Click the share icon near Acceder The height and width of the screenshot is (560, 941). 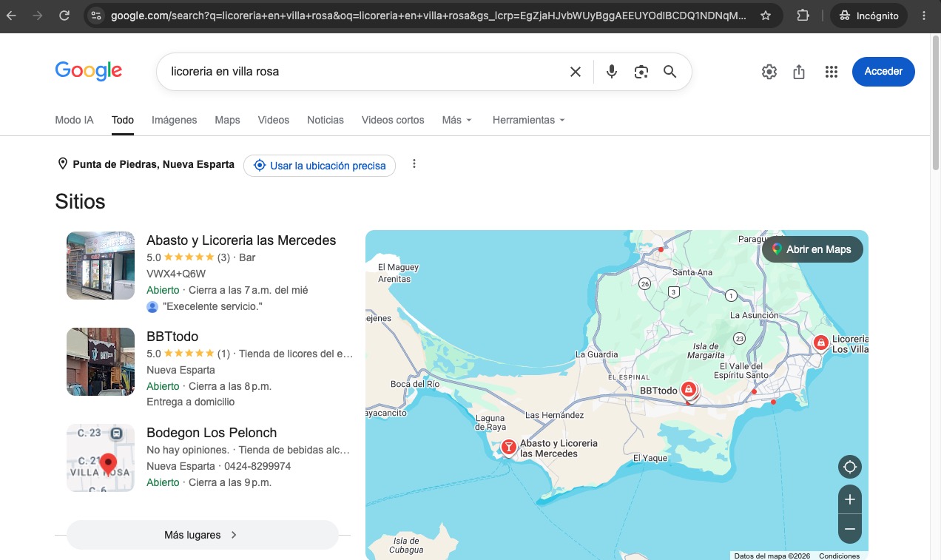[x=799, y=72]
